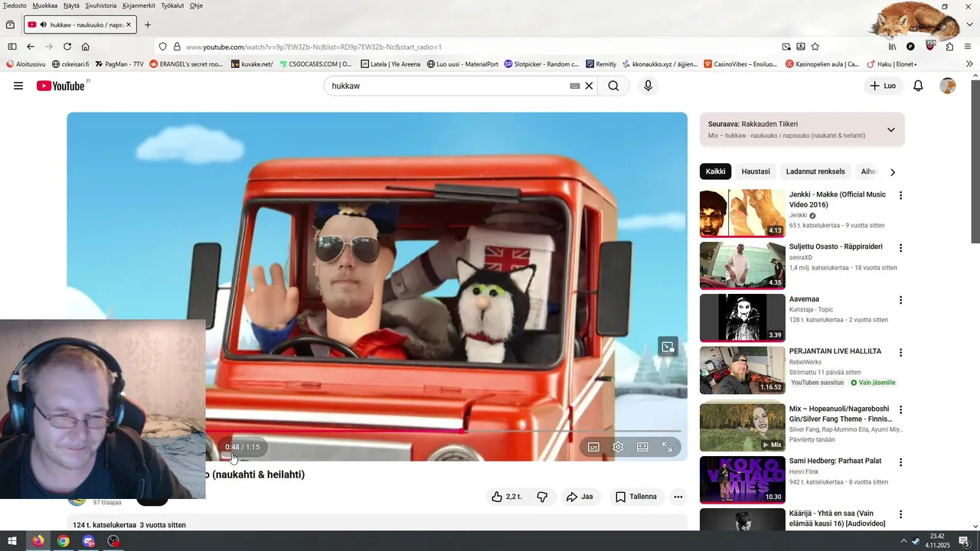Go to YouTube home via logo
The width and height of the screenshot is (980, 551).
(x=61, y=86)
